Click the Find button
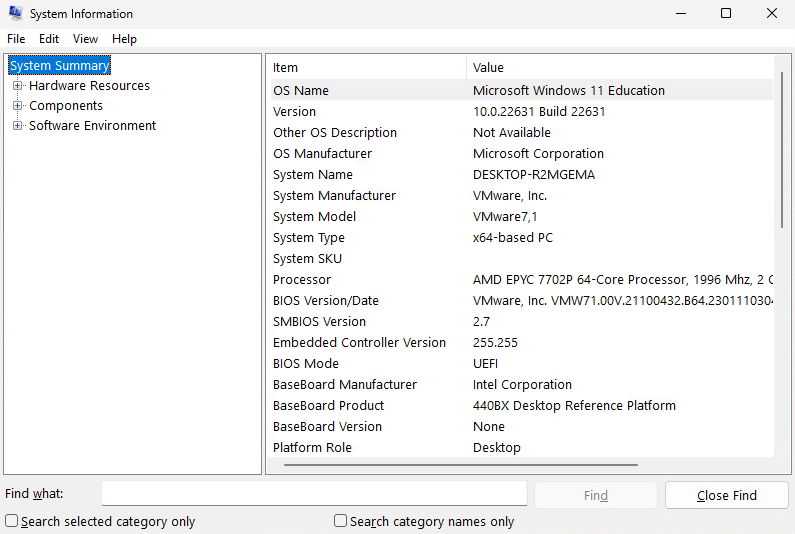Screen dimensions: 795x534 click(596, 495)
